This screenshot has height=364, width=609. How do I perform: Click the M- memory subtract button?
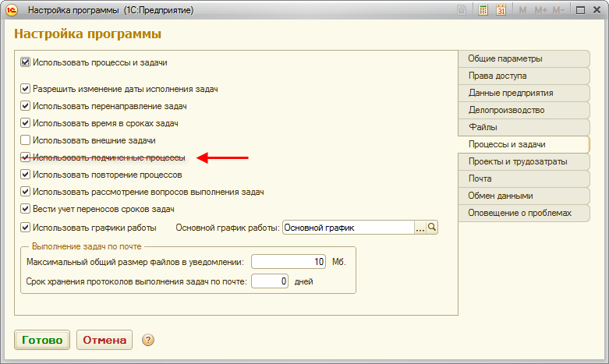[x=558, y=10]
